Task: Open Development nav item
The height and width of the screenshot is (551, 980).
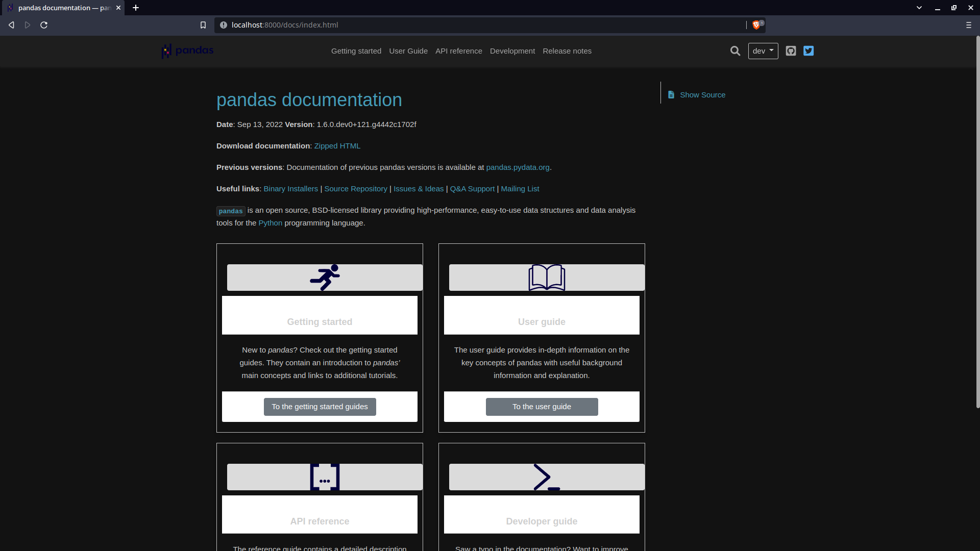Action: pyautogui.click(x=512, y=51)
